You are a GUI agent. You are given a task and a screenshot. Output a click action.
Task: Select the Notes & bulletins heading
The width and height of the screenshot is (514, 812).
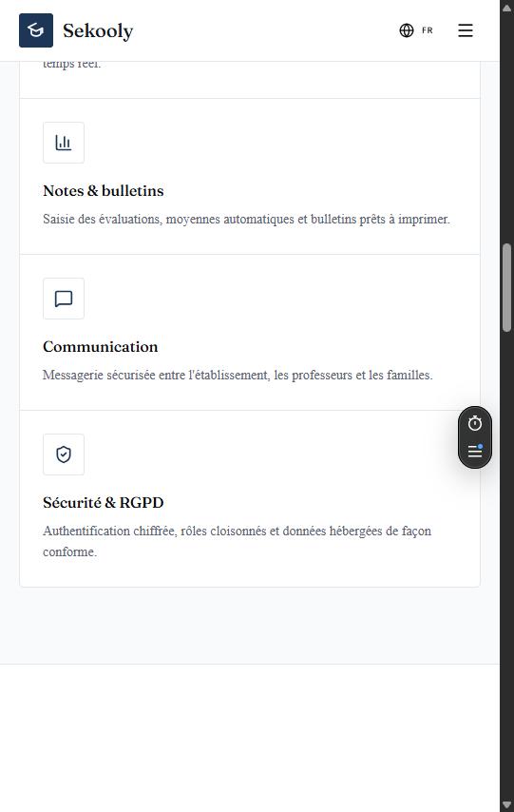point(103,190)
